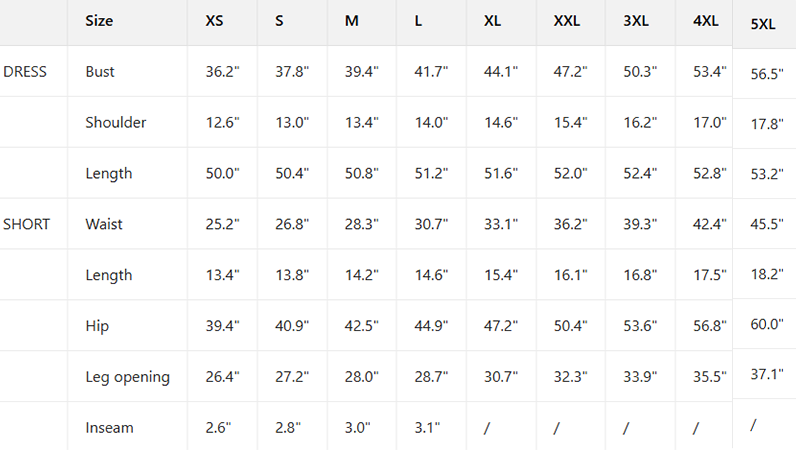
Task: Click the DRESS category label
Action: (x=25, y=72)
